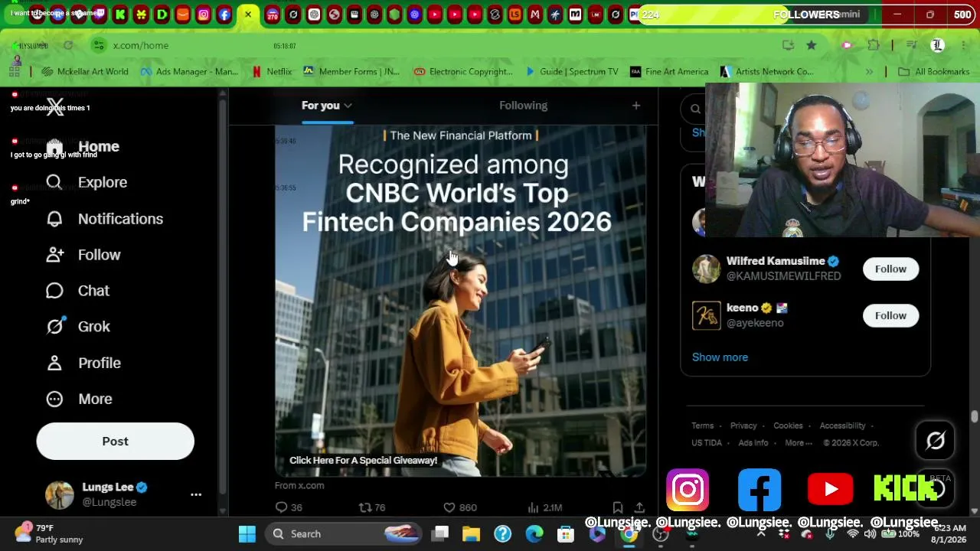Click the special giveaway link on the ad
The image size is (980, 551).
click(x=363, y=460)
